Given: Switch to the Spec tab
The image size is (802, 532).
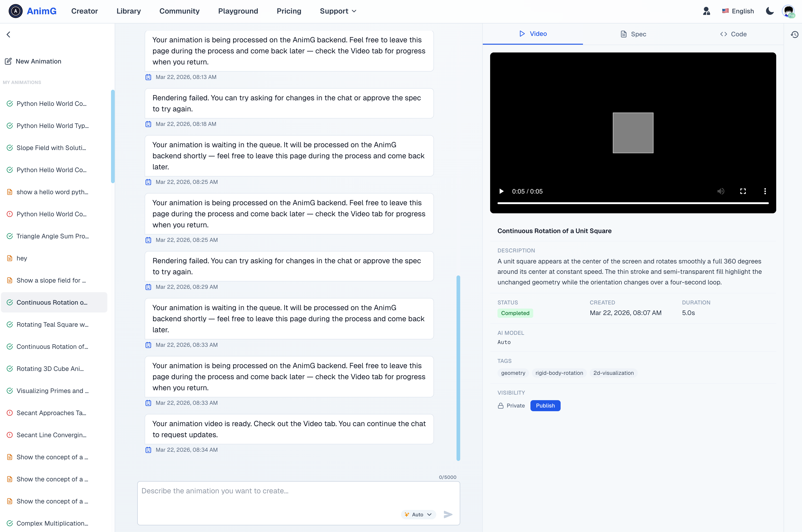Looking at the screenshot, I should tap(633, 34).
